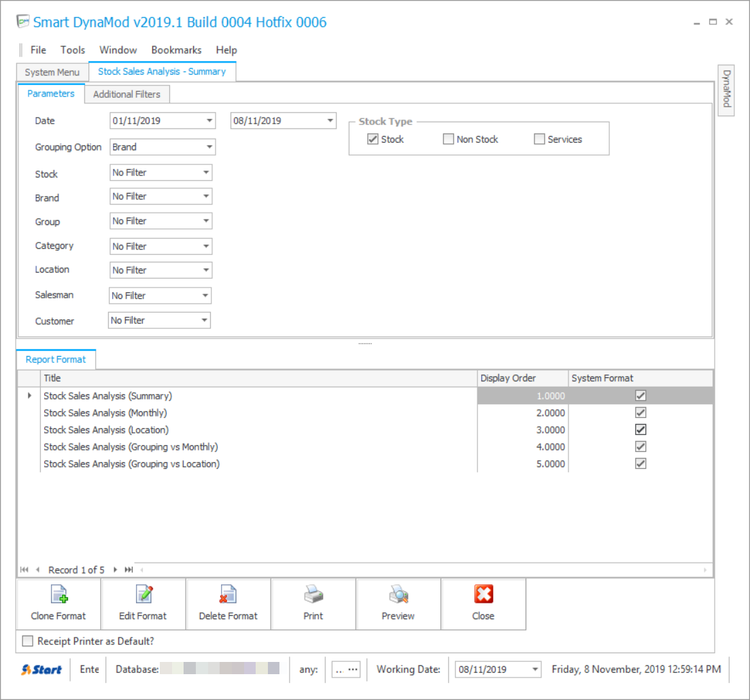Screen dimensions: 750x700
Task: Open the end date 08/11/2019 dropdown in Parameters
Action: tap(330, 120)
